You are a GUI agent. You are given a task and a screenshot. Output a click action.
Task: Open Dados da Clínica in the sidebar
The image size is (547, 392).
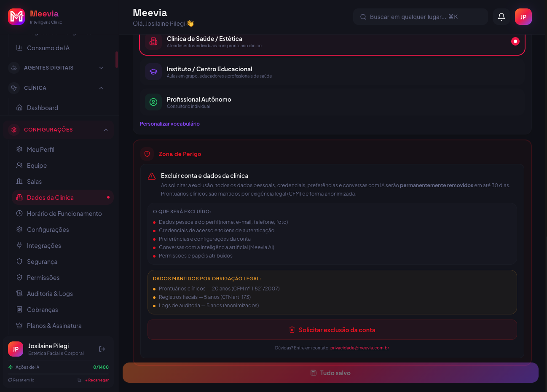63,197
